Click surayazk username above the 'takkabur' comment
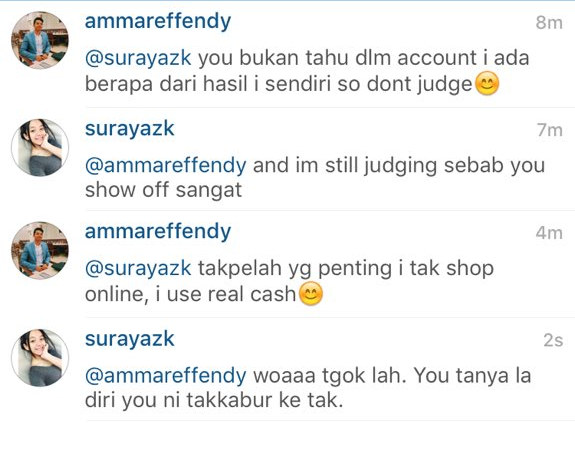Viewport: 575px width, 456px height. [x=129, y=339]
